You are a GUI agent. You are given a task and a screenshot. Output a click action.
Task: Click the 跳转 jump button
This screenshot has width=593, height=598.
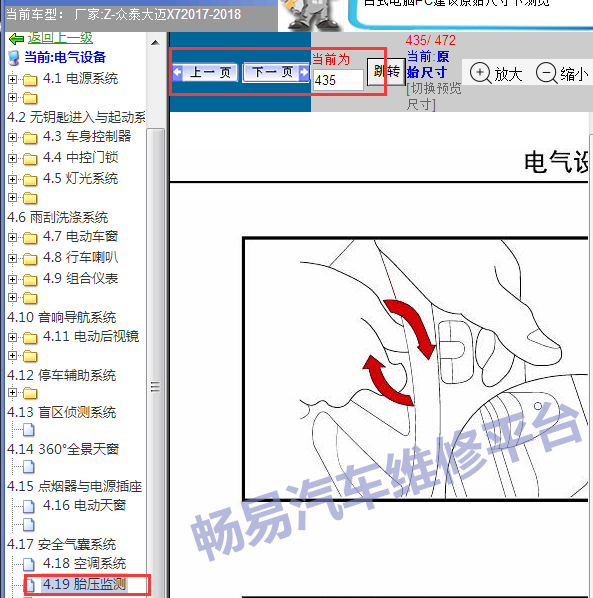(386, 72)
